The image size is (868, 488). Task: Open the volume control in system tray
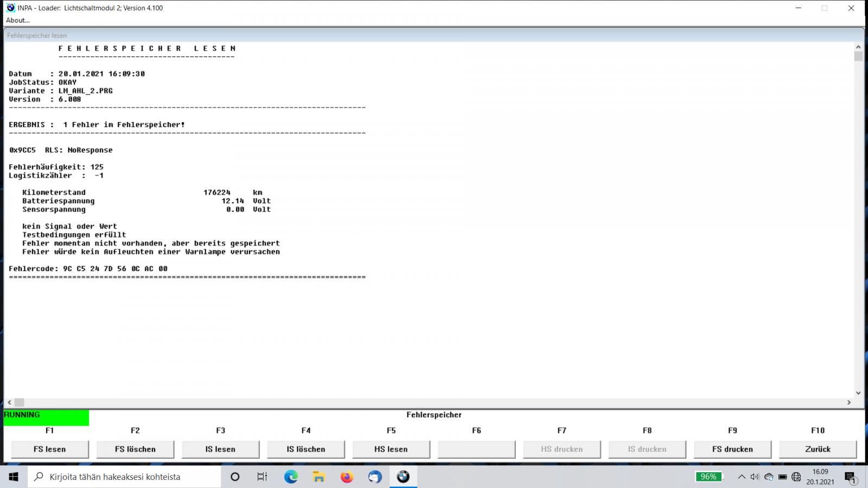tap(755, 477)
